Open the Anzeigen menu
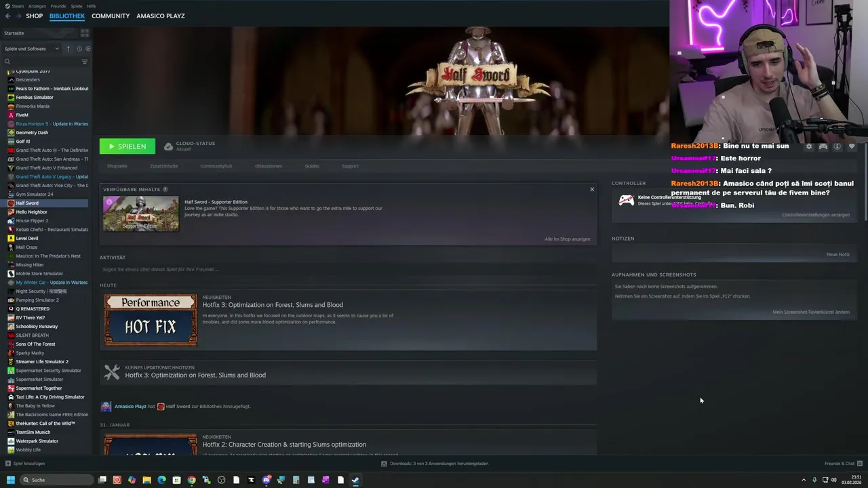This screenshot has width=868, height=488. click(x=37, y=6)
